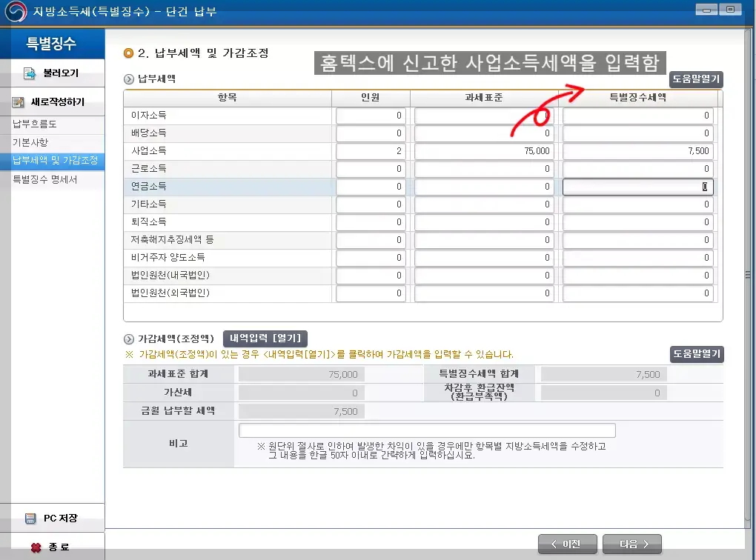Click the 연금소득 특별징수세액 field
This screenshot has height=560, width=756.
pyautogui.click(x=637, y=187)
